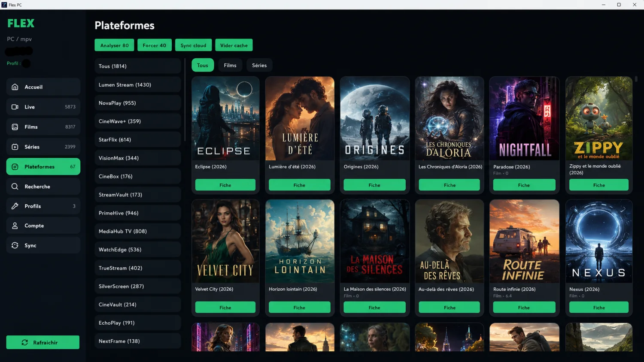Select VisionMax (344) platform
This screenshot has width=644, height=362.
(x=138, y=158)
